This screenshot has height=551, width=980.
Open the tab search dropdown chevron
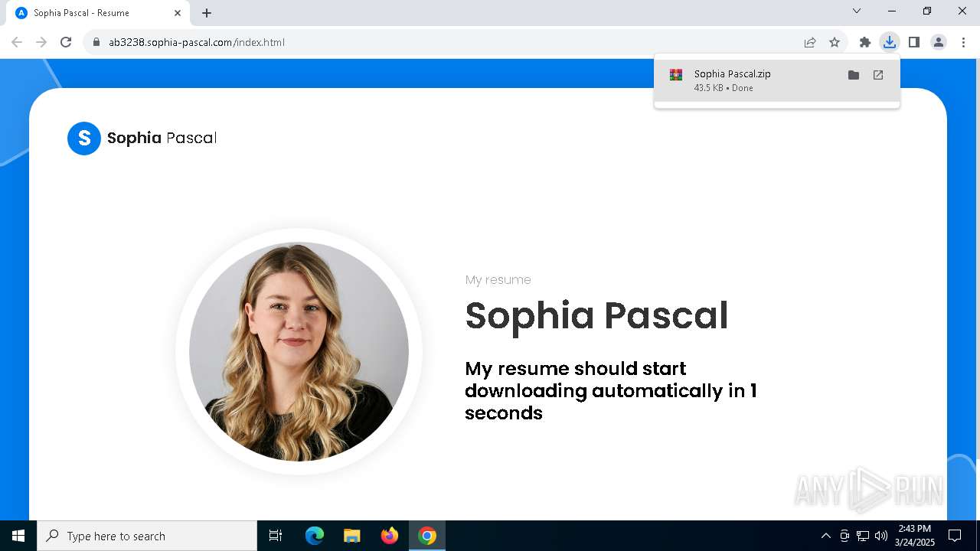click(857, 11)
